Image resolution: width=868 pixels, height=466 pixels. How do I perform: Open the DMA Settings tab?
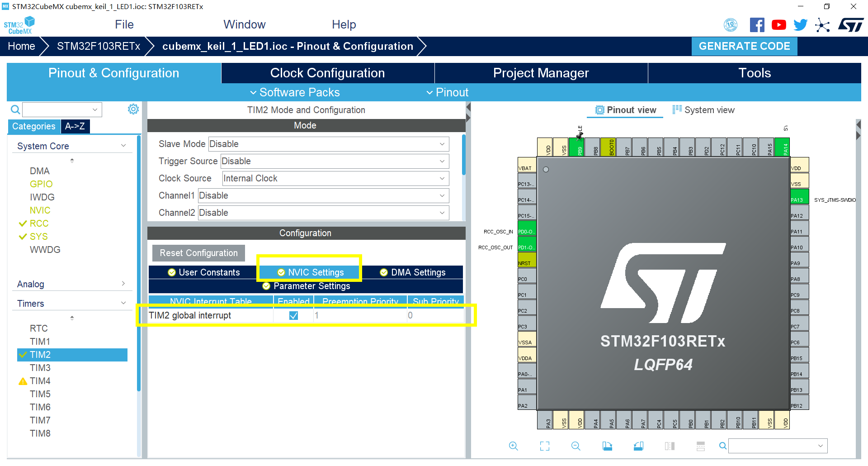pyautogui.click(x=413, y=272)
